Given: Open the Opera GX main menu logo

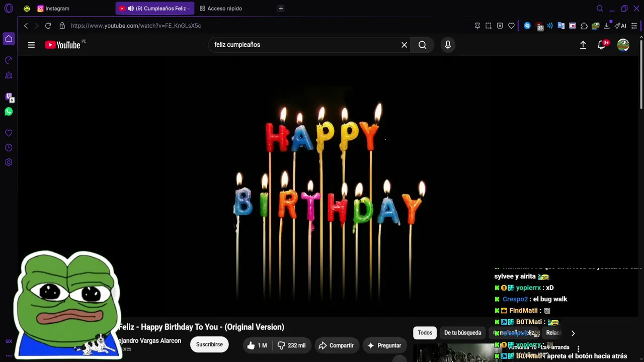Looking at the screenshot, I should tap(9, 9).
